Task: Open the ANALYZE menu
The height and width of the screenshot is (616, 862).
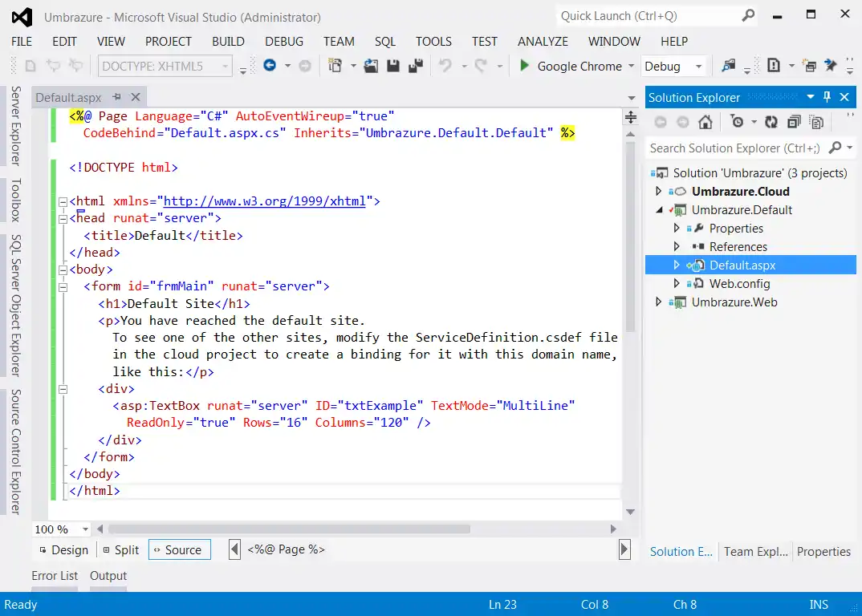Action: (x=543, y=42)
